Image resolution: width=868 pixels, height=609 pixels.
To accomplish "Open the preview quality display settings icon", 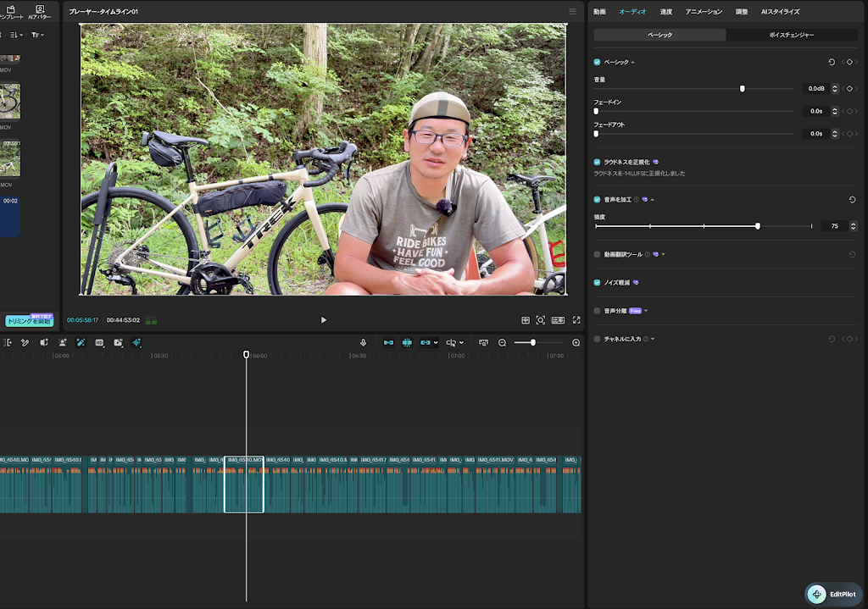I will (558, 319).
